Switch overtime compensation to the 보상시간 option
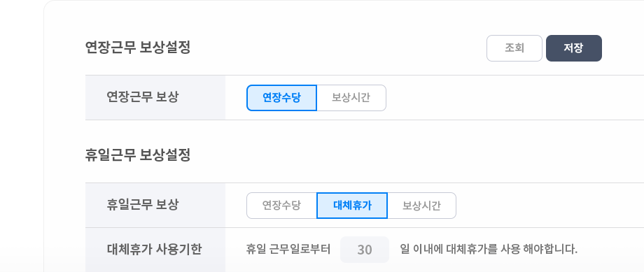This screenshot has width=644, height=272. pos(351,98)
